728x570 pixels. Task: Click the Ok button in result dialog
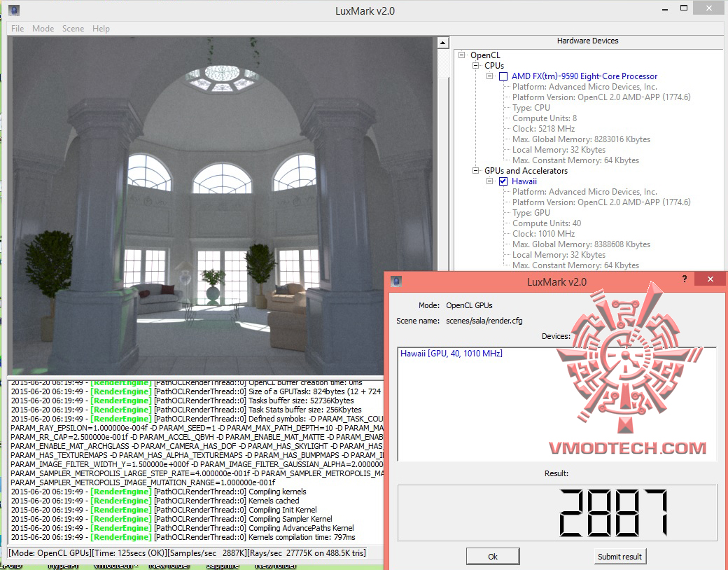pyautogui.click(x=493, y=557)
